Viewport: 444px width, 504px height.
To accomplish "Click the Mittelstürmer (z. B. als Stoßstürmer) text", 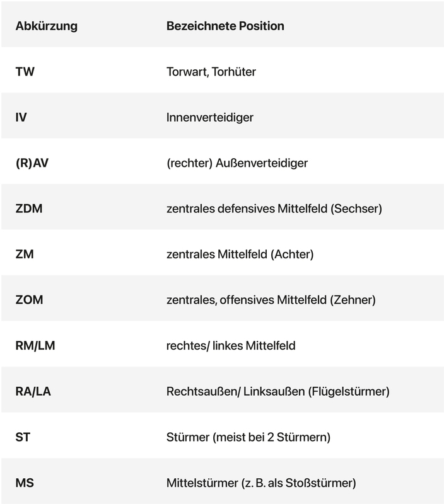I will coord(262,483).
